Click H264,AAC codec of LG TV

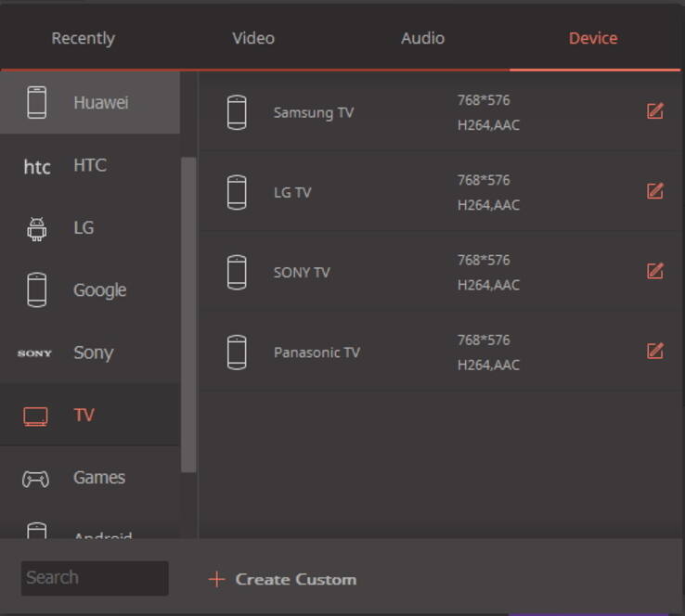tap(488, 205)
